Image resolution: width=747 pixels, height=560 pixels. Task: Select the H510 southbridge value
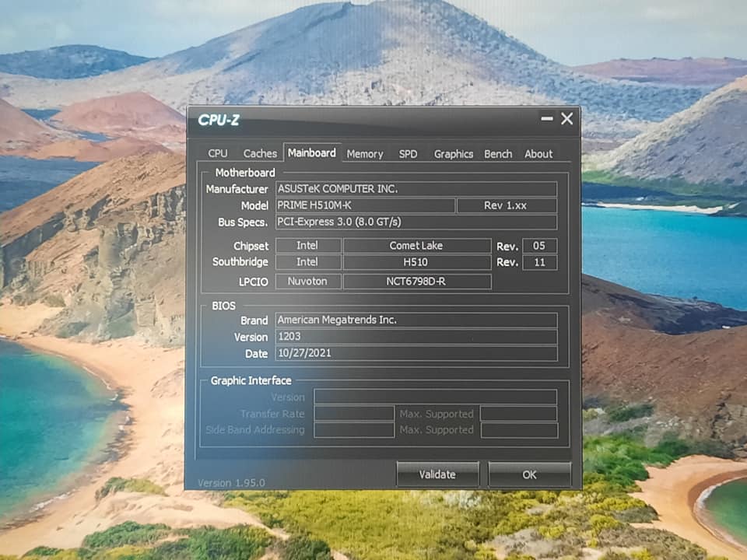coord(417,262)
